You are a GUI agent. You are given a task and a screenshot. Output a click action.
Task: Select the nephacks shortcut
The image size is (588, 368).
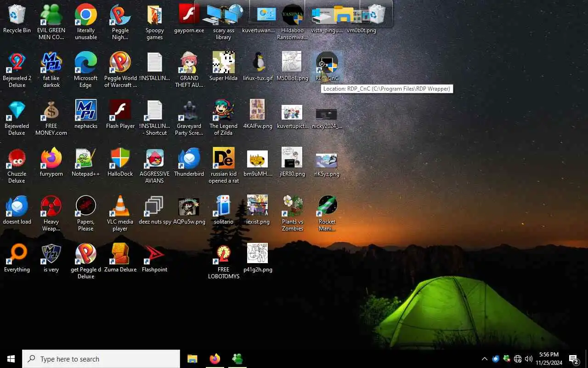(86, 114)
